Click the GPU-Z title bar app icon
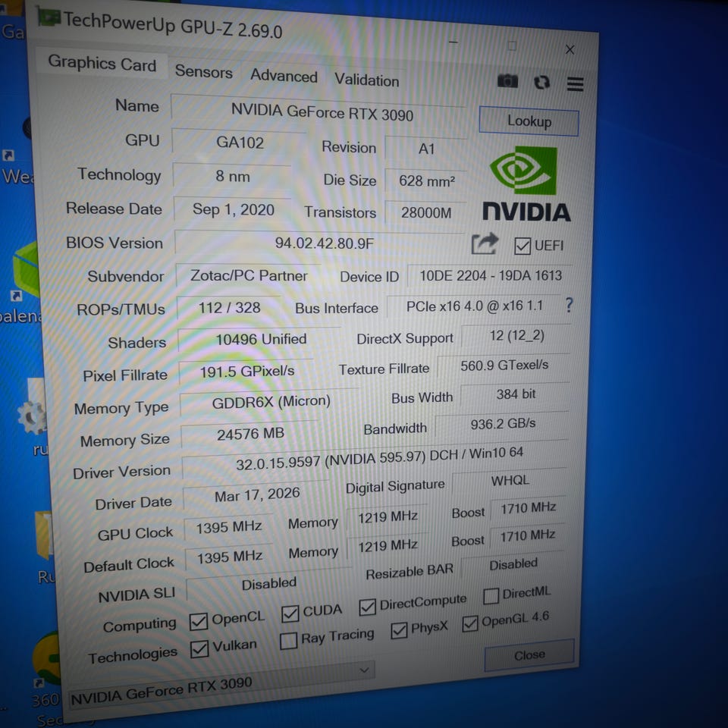Image resolution: width=728 pixels, height=728 pixels. point(49,17)
